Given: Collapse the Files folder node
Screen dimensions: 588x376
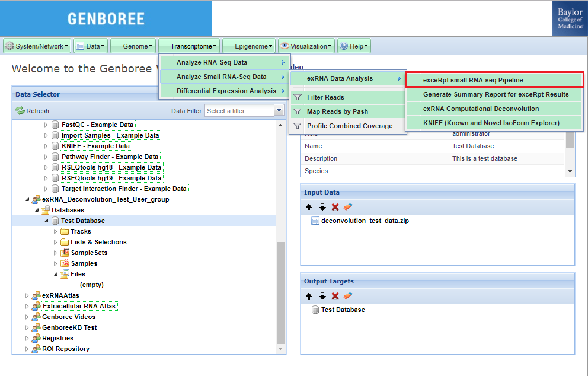Looking at the screenshot, I should (56, 274).
